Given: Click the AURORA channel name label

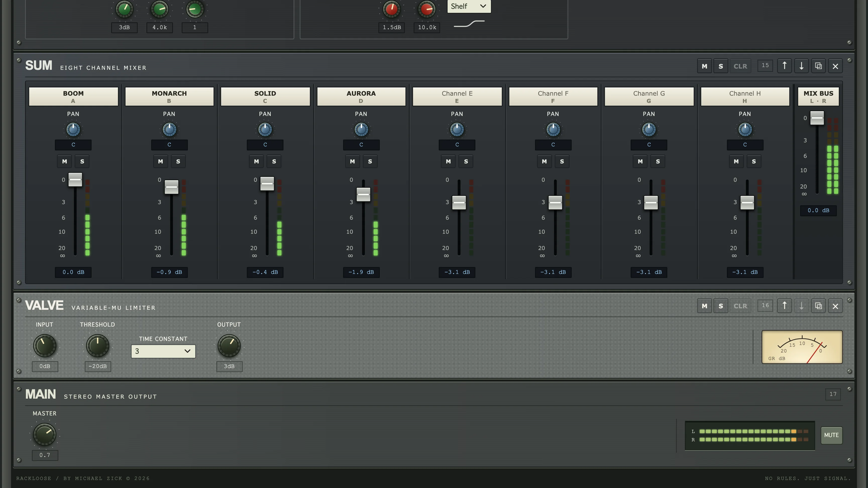Looking at the screenshot, I should [361, 96].
